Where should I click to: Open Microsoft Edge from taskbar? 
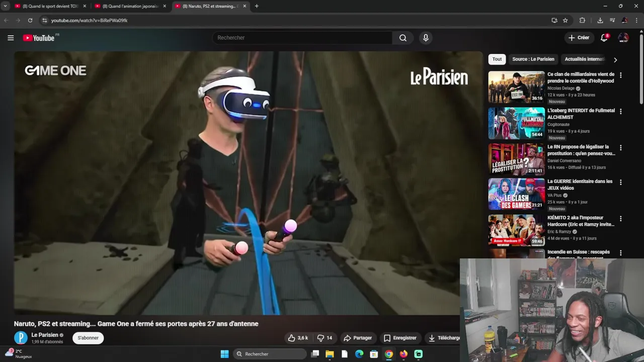click(x=359, y=354)
